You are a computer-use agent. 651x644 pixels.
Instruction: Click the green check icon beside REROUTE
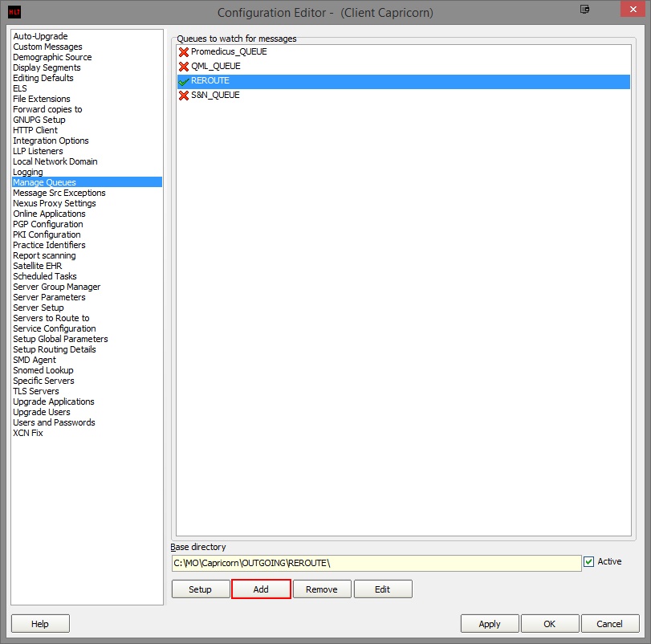(184, 81)
